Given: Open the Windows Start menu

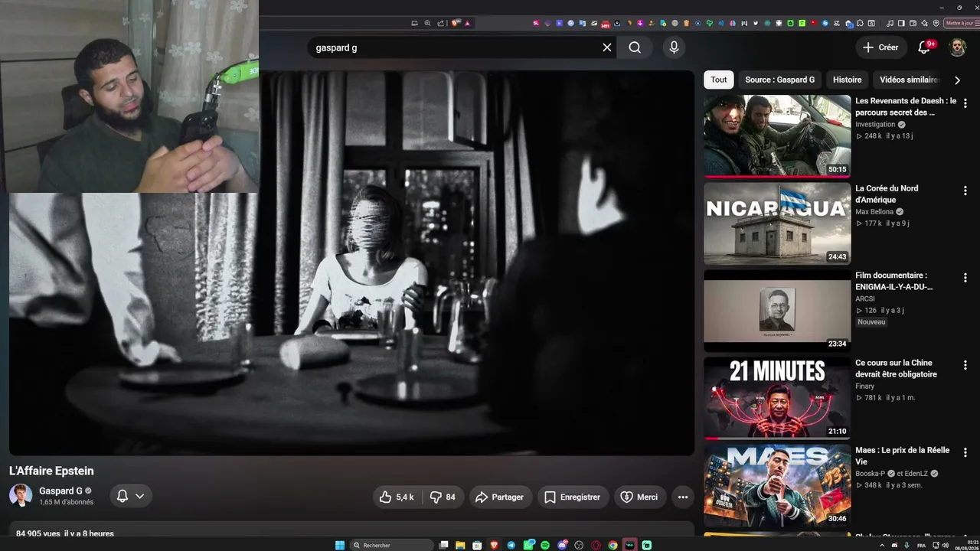Looking at the screenshot, I should pos(340,545).
